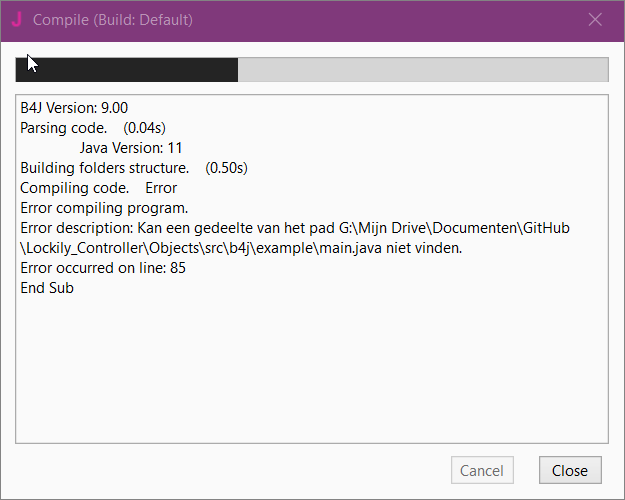The width and height of the screenshot is (625, 500).
Task: Click the 'End Sub' line in log
Action: (47, 288)
